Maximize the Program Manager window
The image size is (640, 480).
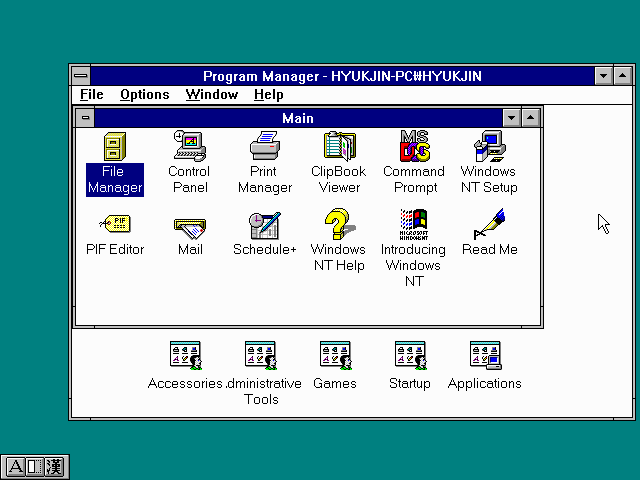click(622, 76)
